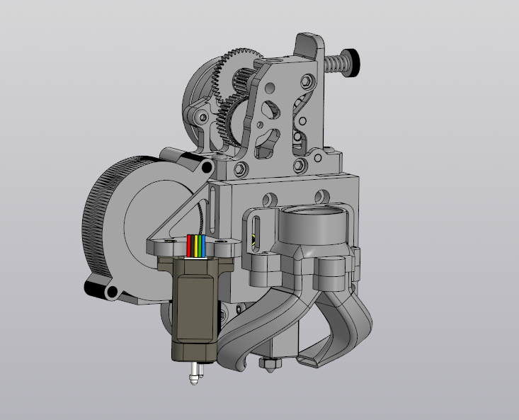Click the olive probe sensor body
This screenshot has height=420, width=519.
point(195,312)
